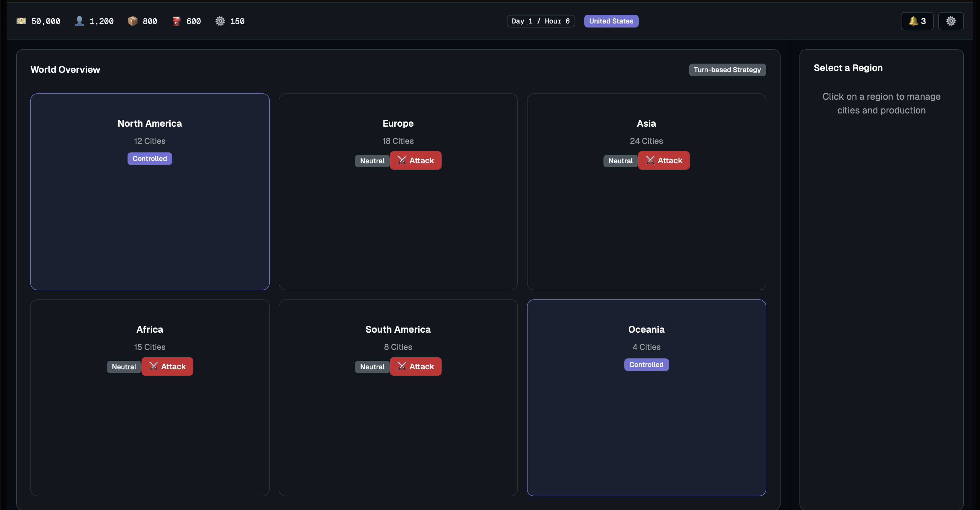Click the 600 fuel value
Viewport: 980px width, 510px height.
(x=194, y=21)
